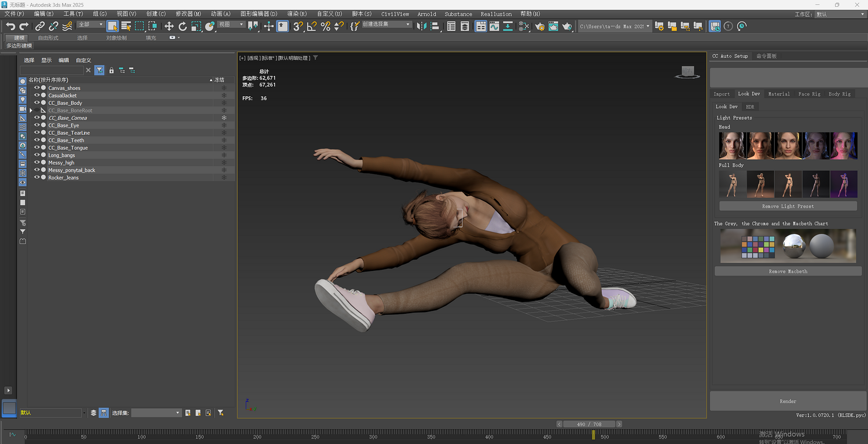
Task: Click the Undo arrow icon
Action: [x=10, y=26]
